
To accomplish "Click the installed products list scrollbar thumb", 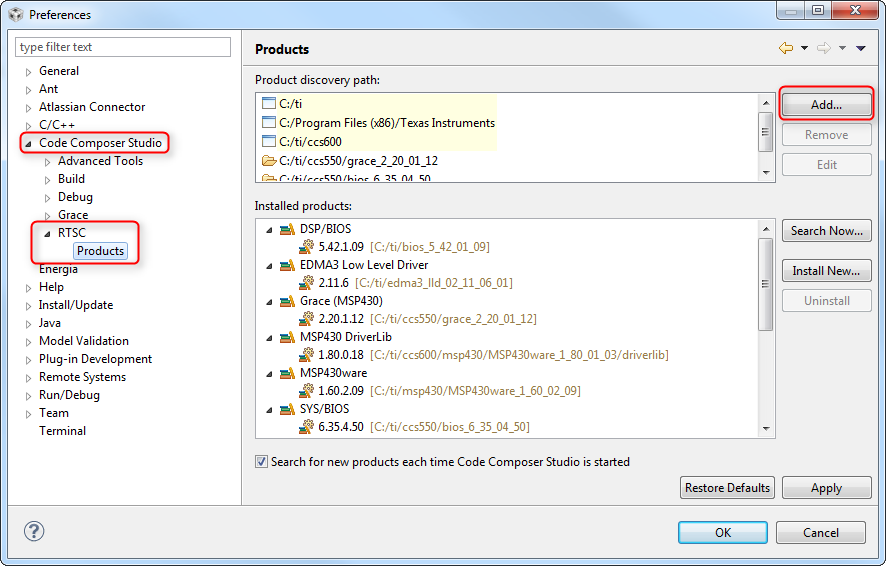I will tap(766, 284).
